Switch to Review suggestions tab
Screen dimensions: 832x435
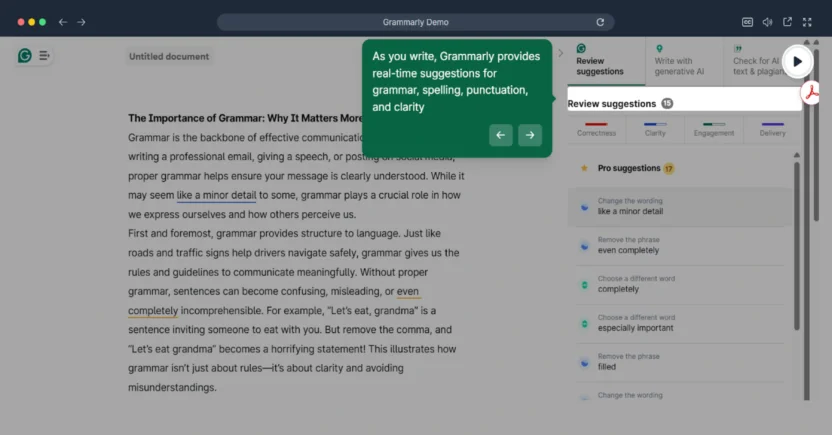pyautogui.click(x=606, y=61)
